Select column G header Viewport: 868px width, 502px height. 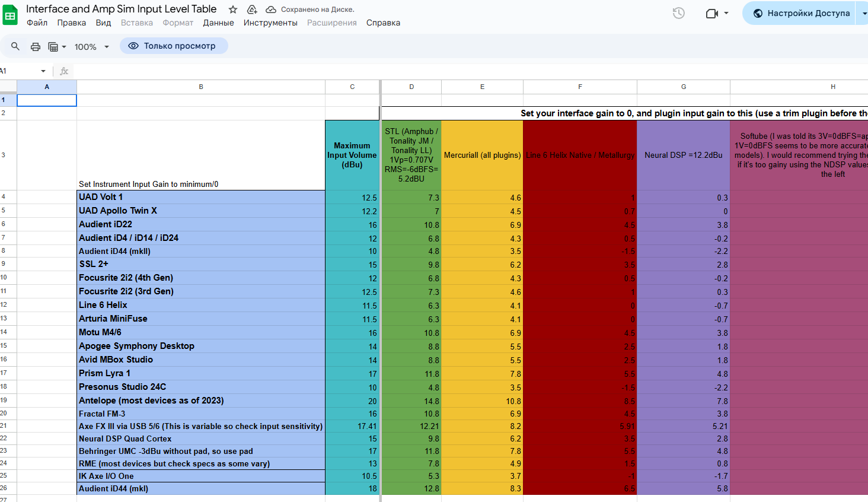[x=684, y=87]
